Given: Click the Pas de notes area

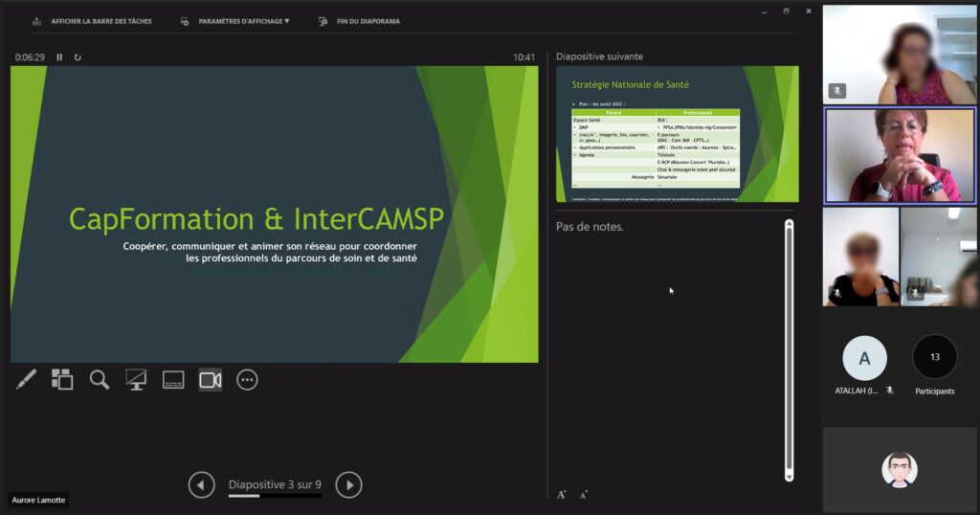Looking at the screenshot, I should [590, 227].
